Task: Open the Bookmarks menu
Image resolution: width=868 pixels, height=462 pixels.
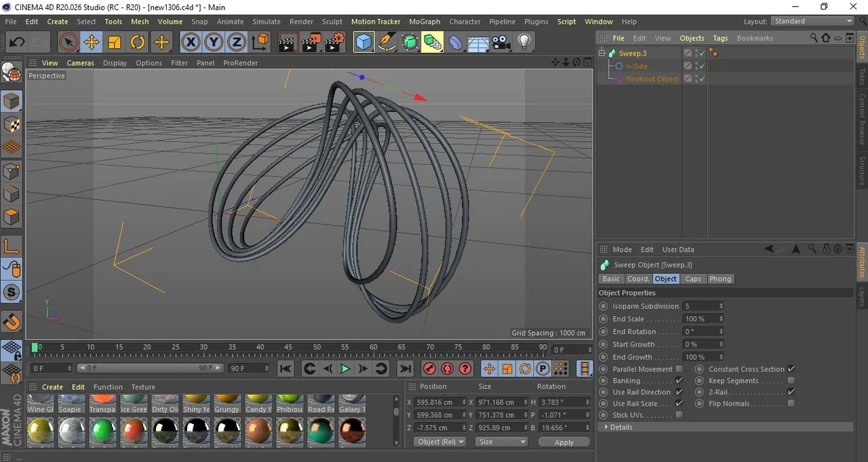Action: coord(755,38)
